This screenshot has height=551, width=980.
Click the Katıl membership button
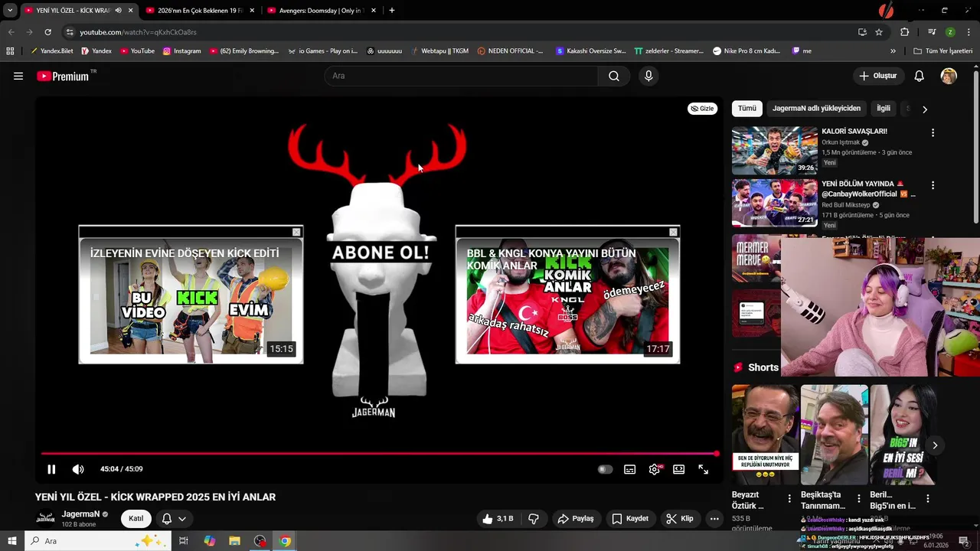tap(136, 519)
